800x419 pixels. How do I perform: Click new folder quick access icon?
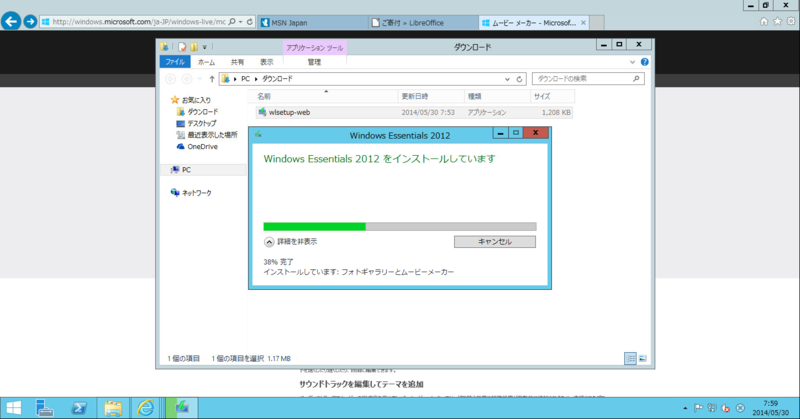tap(194, 47)
